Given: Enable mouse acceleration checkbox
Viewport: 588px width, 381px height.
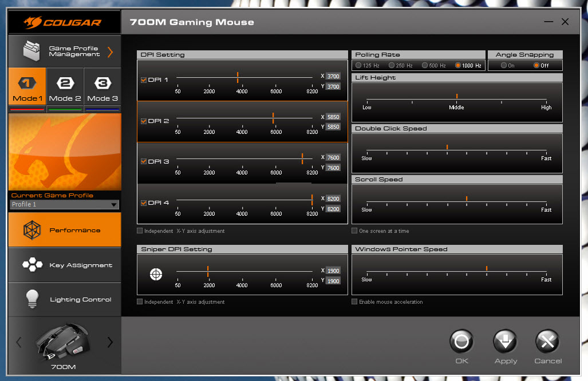Looking at the screenshot, I should click(x=354, y=301).
